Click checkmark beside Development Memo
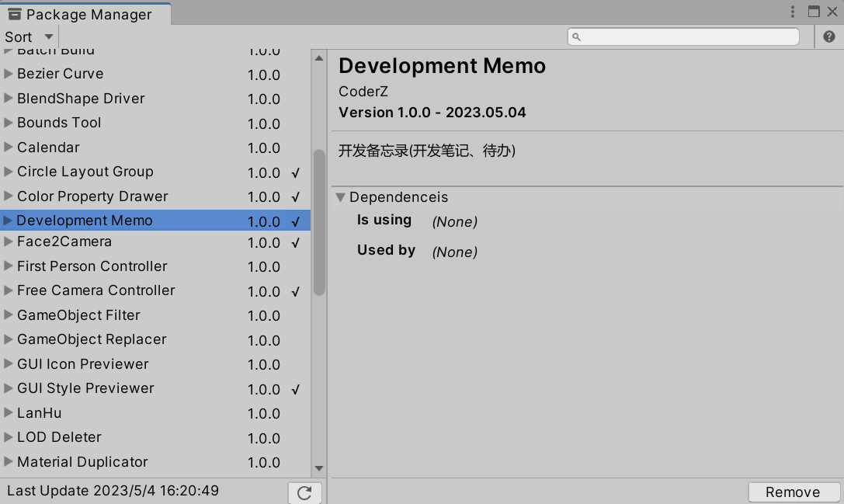This screenshot has width=844, height=504. [x=296, y=221]
